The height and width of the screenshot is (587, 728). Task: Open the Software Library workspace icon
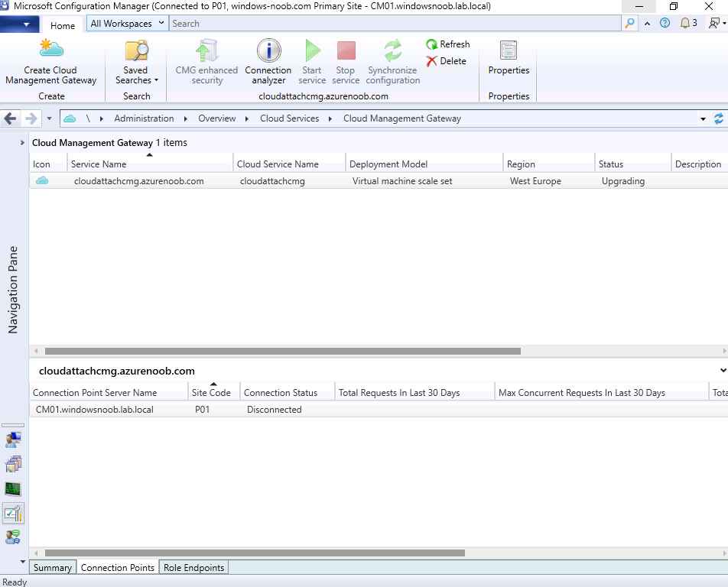pos(13,464)
